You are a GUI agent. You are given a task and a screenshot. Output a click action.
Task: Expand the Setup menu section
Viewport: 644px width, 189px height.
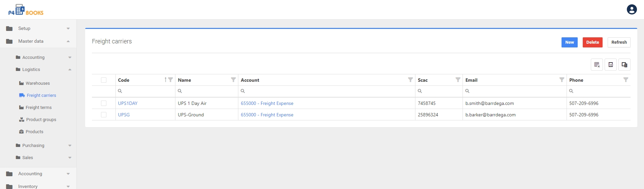pos(38,28)
